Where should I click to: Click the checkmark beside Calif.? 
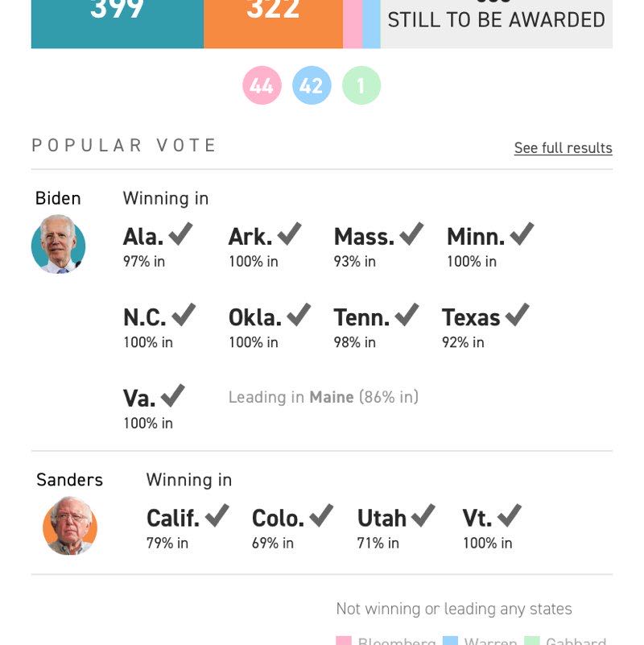[x=217, y=515]
